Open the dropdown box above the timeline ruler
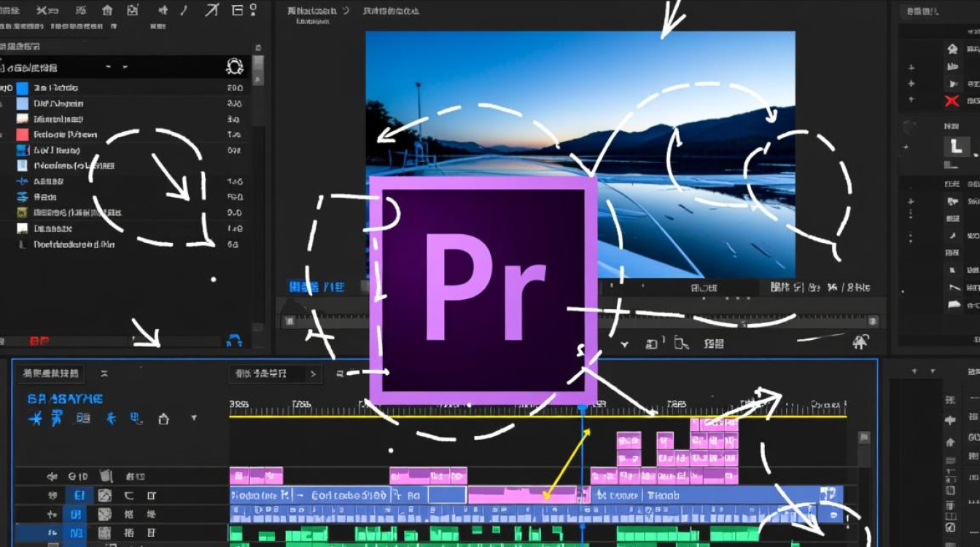Image resolution: width=980 pixels, height=547 pixels. [275, 374]
